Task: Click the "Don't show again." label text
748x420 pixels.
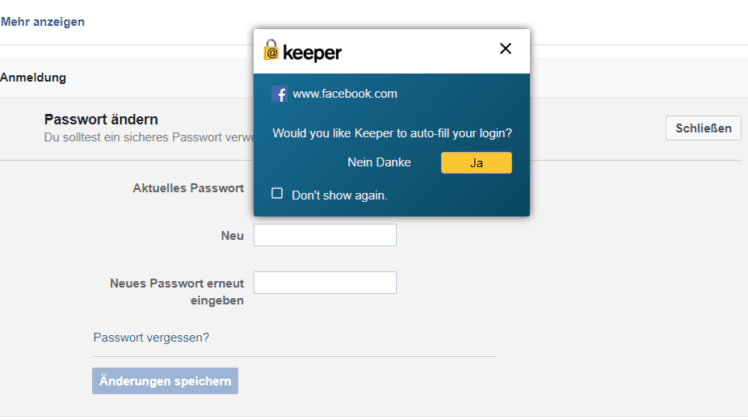Action: click(x=339, y=195)
